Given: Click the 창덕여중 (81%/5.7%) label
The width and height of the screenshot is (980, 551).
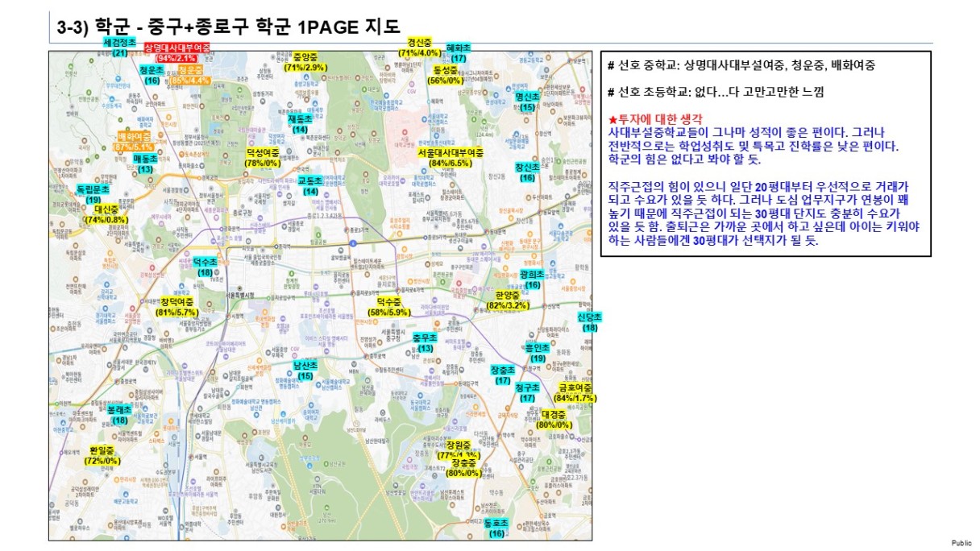Looking at the screenshot, I should pyautogui.click(x=177, y=307).
